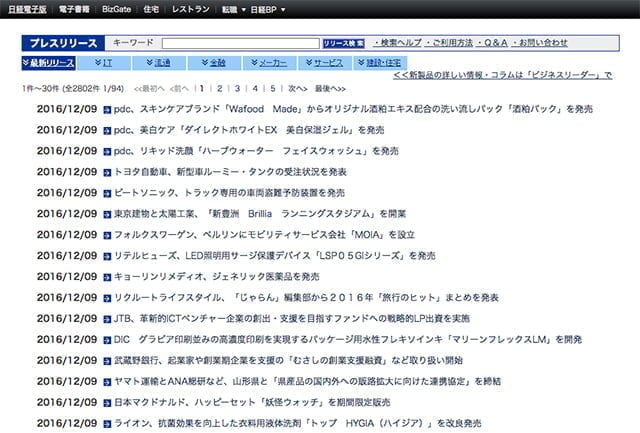Click arrow icon beside リクルートライフスタイル release
The image size is (640, 433).
[107, 298]
